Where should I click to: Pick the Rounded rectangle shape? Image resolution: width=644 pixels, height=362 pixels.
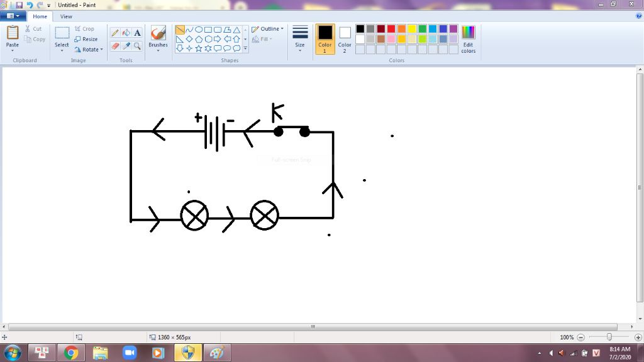(x=217, y=30)
